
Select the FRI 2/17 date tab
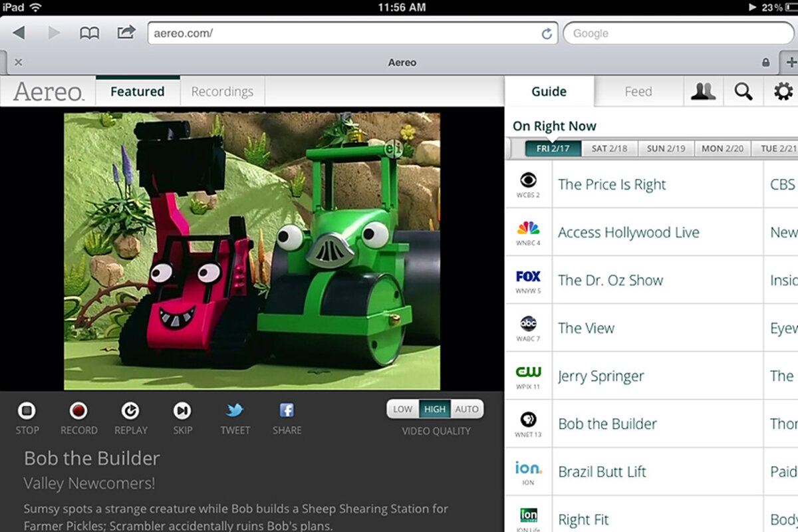[553, 148]
